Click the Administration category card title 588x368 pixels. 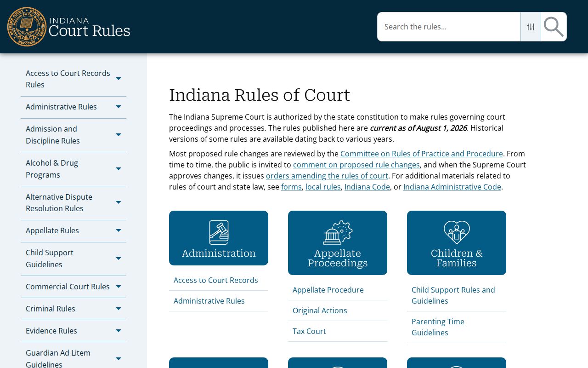click(x=219, y=253)
